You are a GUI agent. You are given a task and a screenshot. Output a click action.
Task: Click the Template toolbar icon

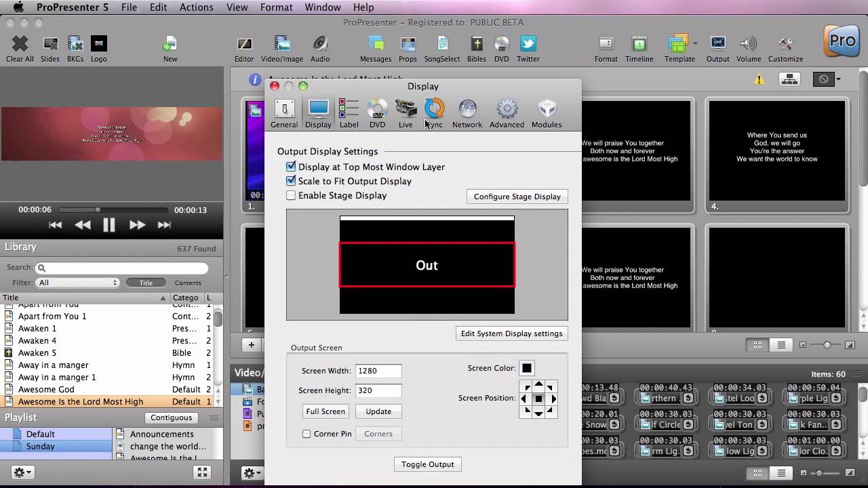(679, 49)
